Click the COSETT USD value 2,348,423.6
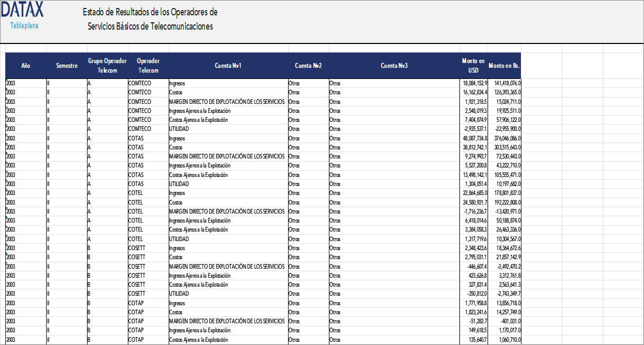Image resolution: width=644 pixels, height=345 pixels. point(474,248)
